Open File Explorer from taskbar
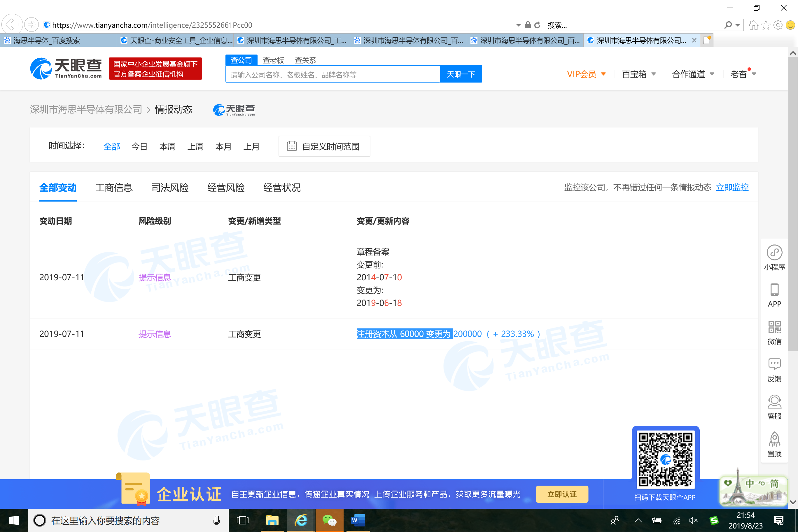Screen dimensions: 798x532 click(x=272, y=520)
